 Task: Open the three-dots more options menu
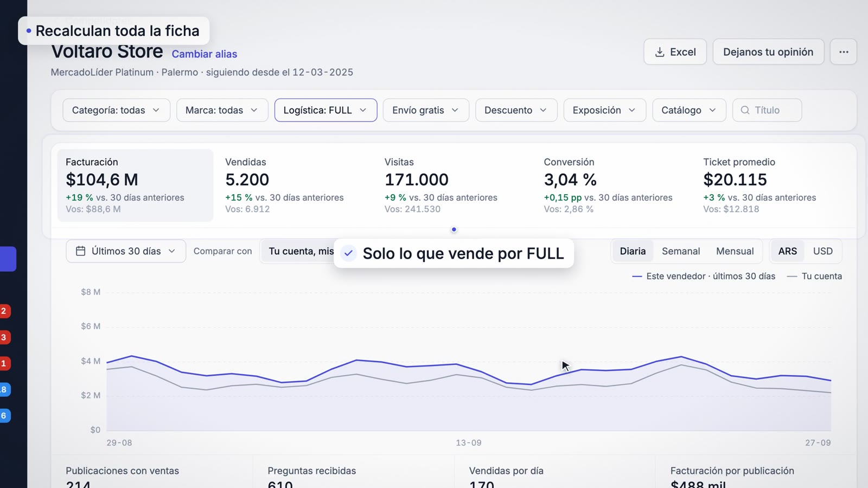[x=844, y=52]
